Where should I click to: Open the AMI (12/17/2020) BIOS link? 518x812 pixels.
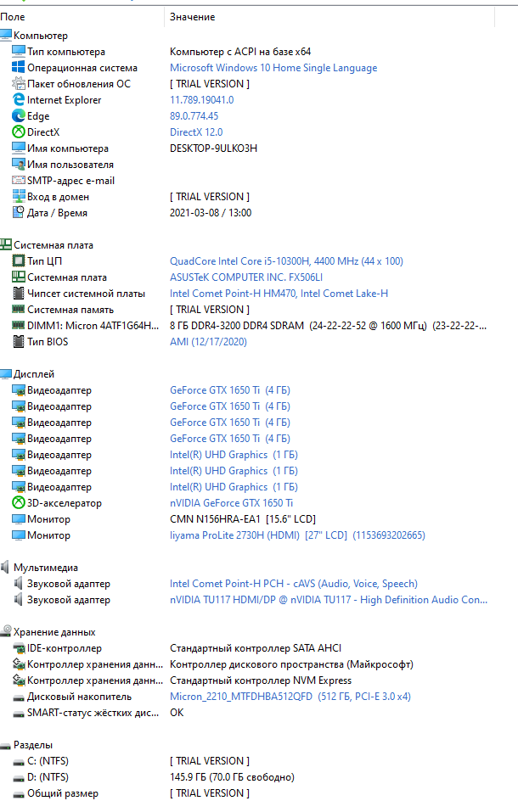(208, 341)
